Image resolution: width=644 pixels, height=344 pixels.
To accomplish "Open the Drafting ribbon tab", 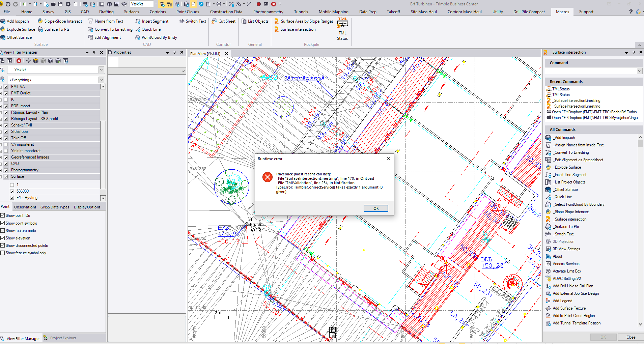I will pyautogui.click(x=106, y=11).
